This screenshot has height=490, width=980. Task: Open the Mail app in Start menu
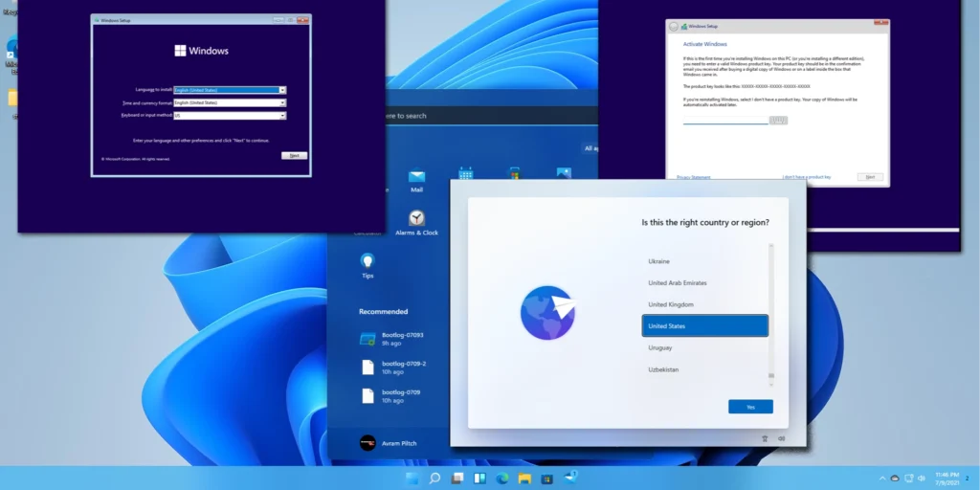[x=416, y=181]
